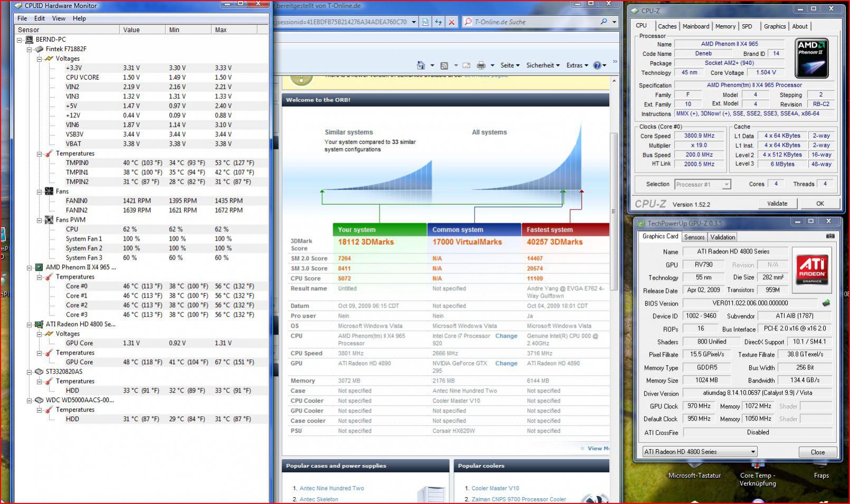Open the ATI Radeon HD 4800 Series dropdown in GPU-Z

(x=753, y=452)
